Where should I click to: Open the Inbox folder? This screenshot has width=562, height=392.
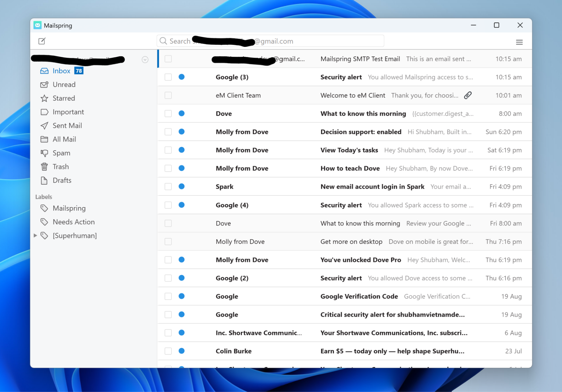pos(61,71)
